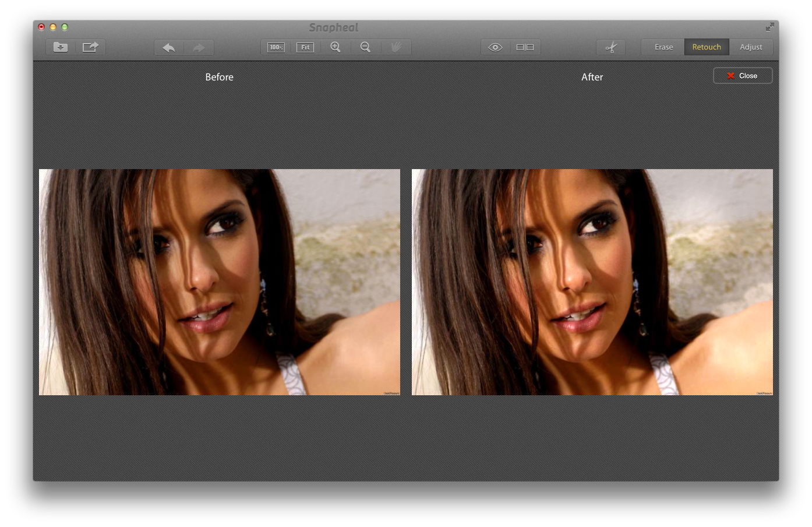Select the hand pan tool
Image resolution: width=812 pixels, height=527 pixels.
pyautogui.click(x=396, y=47)
